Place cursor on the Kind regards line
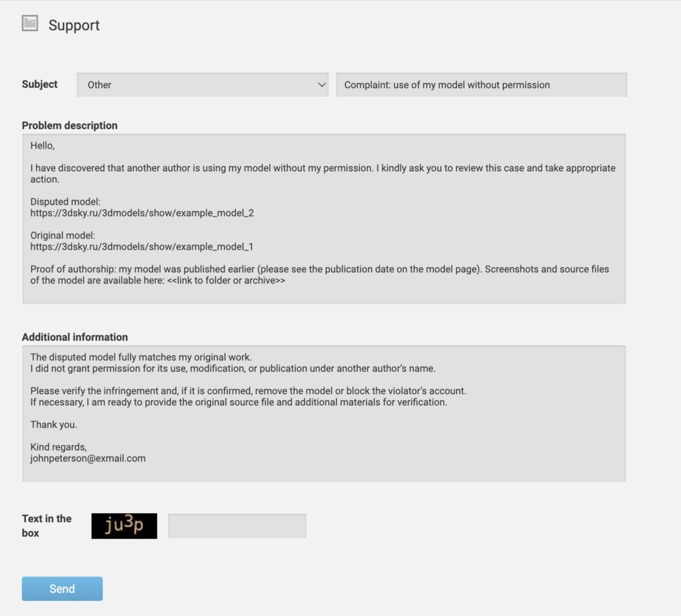The height and width of the screenshot is (616, 681). point(58,447)
